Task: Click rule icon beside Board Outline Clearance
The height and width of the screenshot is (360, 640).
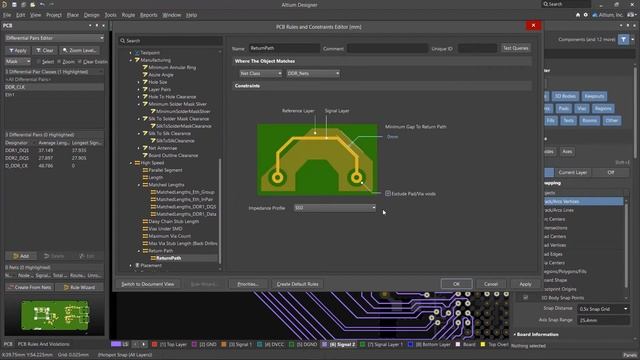Action: (145, 156)
